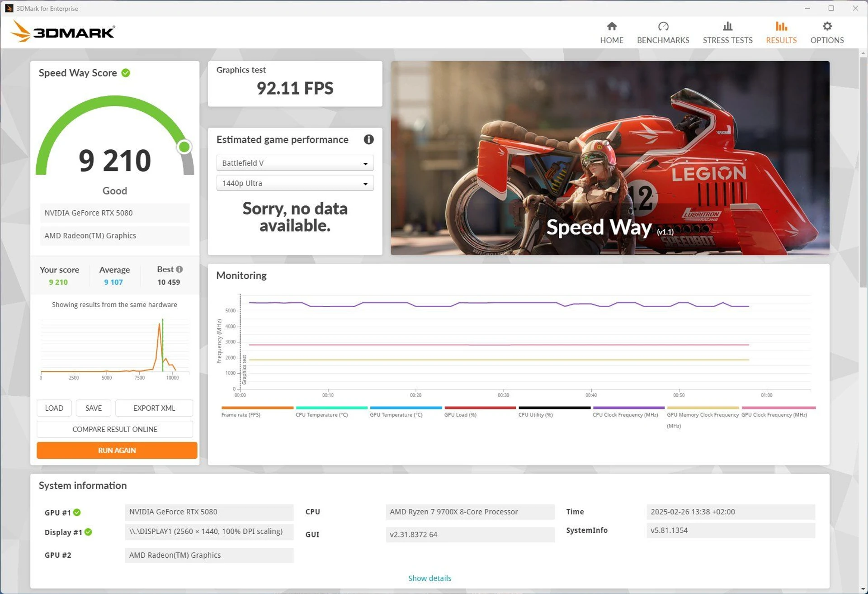Minimize the 3DMark window
The width and height of the screenshot is (868, 594).
click(x=807, y=8)
